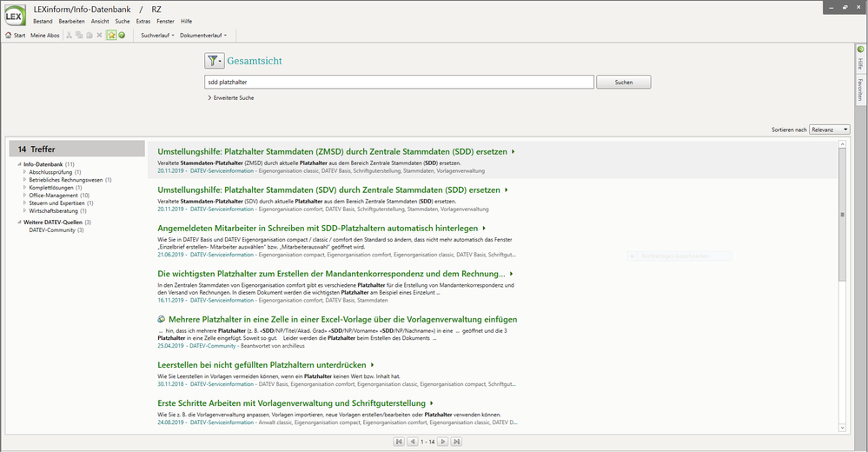Click arrow after first Umstellungshilfe ZMSD title
Viewport: 868px width, 452px height.
tap(514, 151)
